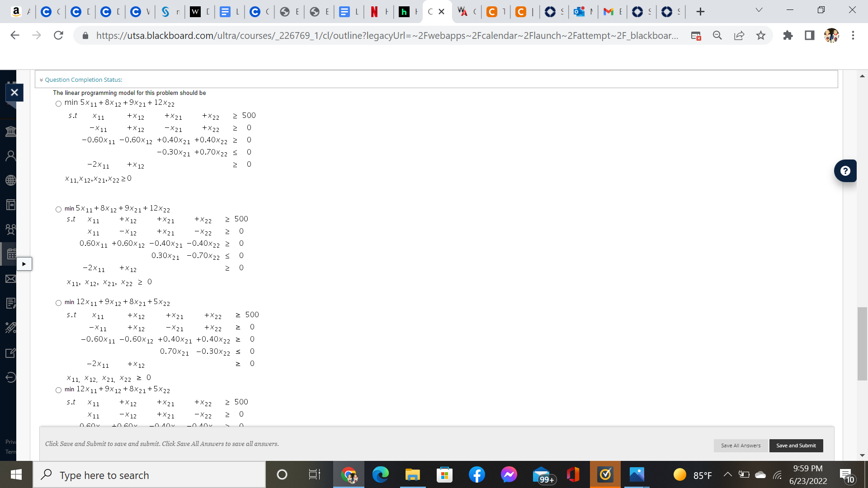The width and height of the screenshot is (868, 488).
Task: Click Save All Answers
Action: pos(741,446)
